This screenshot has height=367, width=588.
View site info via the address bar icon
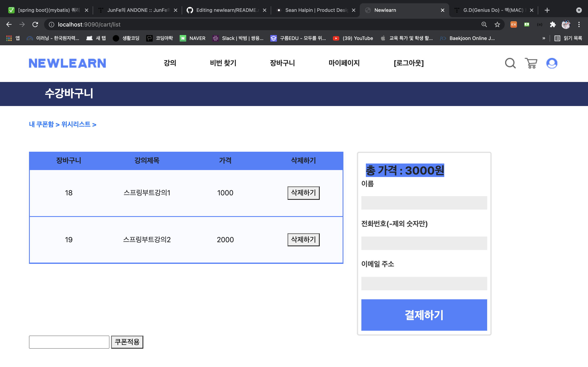click(x=51, y=24)
